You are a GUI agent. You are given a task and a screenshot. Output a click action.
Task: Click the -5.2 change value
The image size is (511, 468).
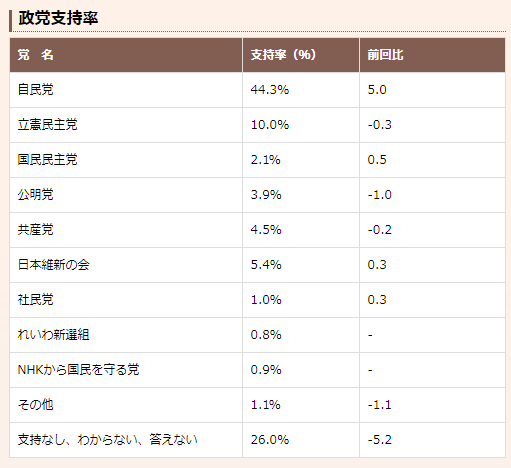[x=380, y=440]
